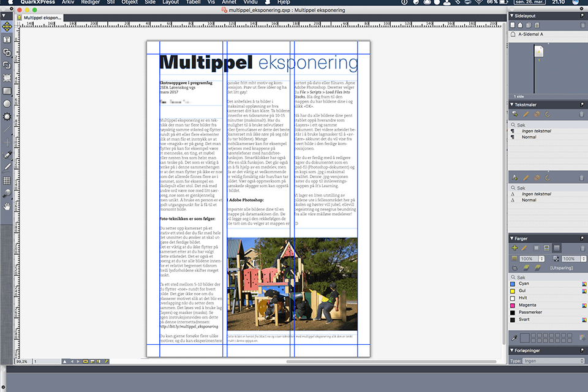Delete color using Farger trash icon
This screenshot has height=392, width=588.
click(x=582, y=248)
